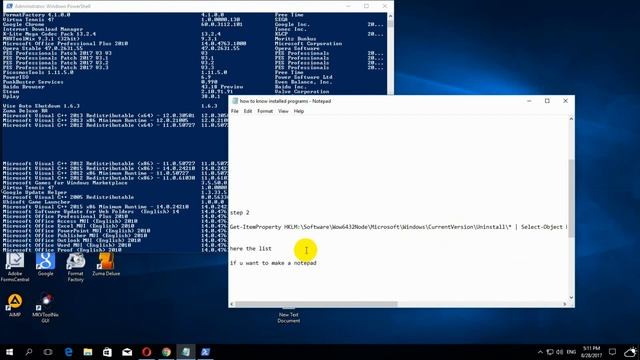Click PowerShell scrollbar up arrow
This screenshot has width=640, height=360.
pos(390,16)
